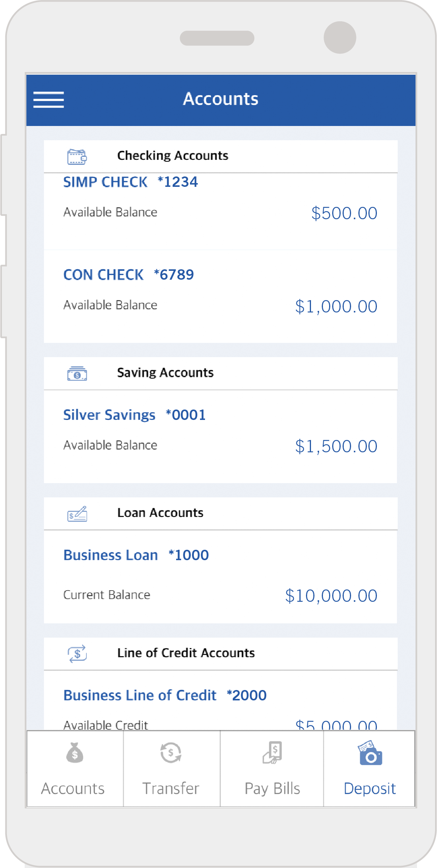Click the Saving Accounts cash icon

pyautogui.click(x=77, y=374)
